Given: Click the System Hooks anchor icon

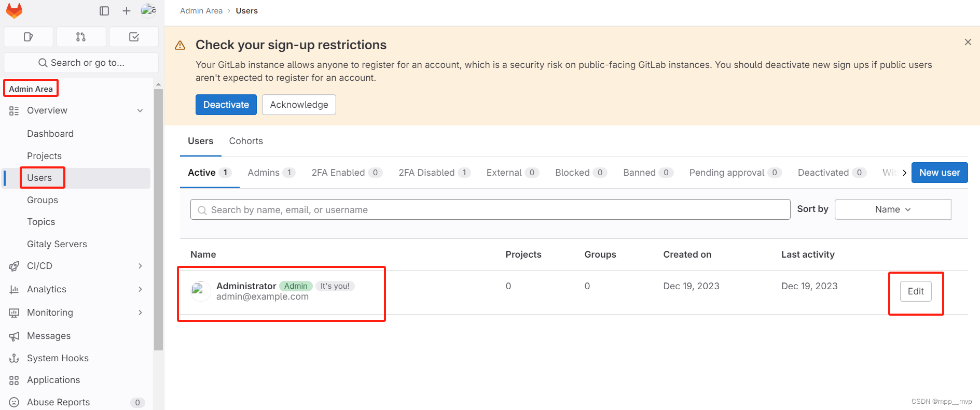Looking at the screenshot, I should coord(14,358).
